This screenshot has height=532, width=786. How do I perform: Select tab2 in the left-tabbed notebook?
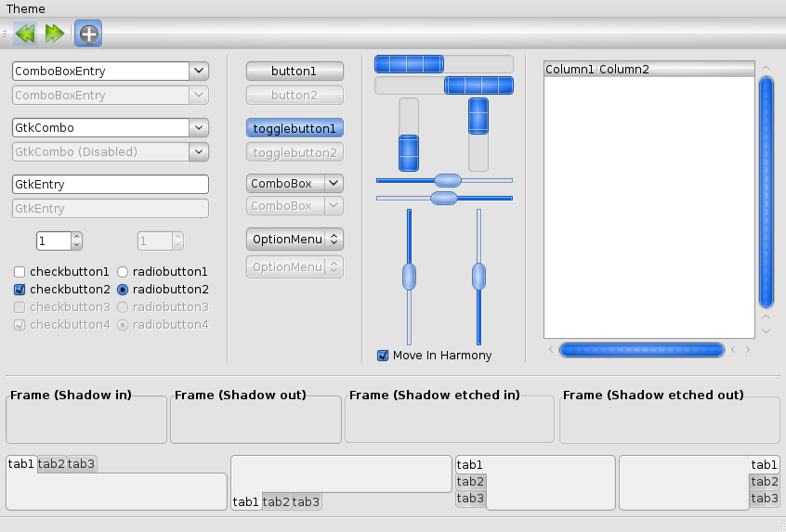coord(470,482)
